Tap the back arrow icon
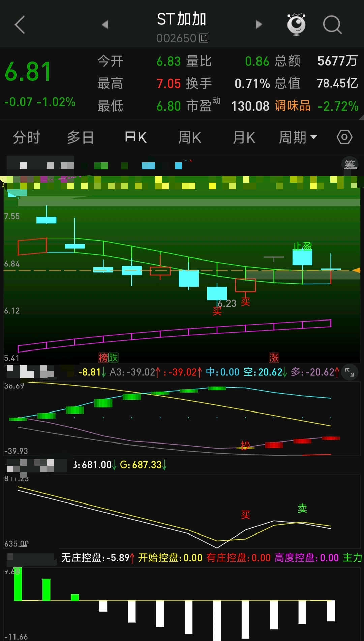The height and width of the screenshot is (641, 364). click(20, 25)
